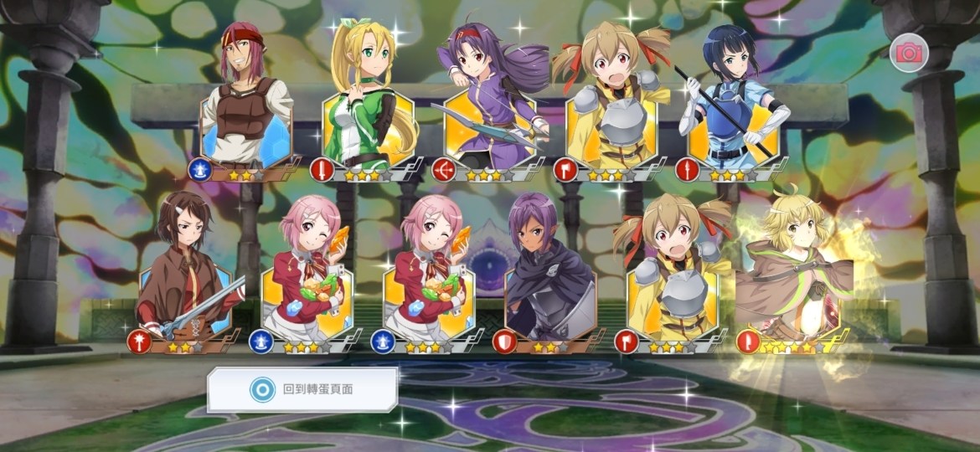Select purple-haired archer character card
This screenshot has width=980, height=452.
pyautogui.click(x=491, y=97)
